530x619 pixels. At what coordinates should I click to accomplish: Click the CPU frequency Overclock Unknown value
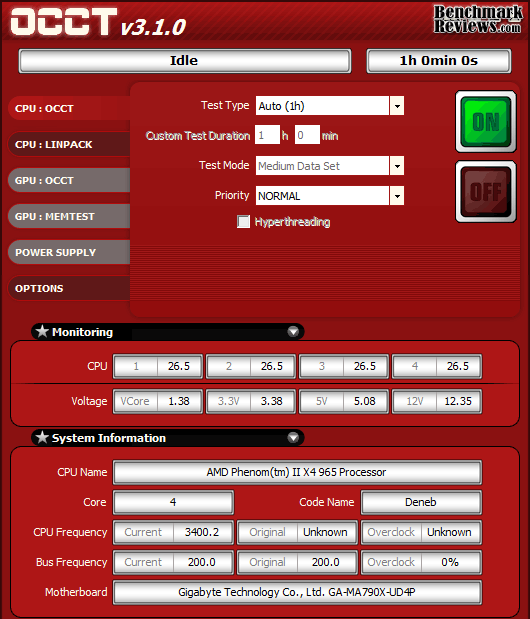click(x=450, y=532)
